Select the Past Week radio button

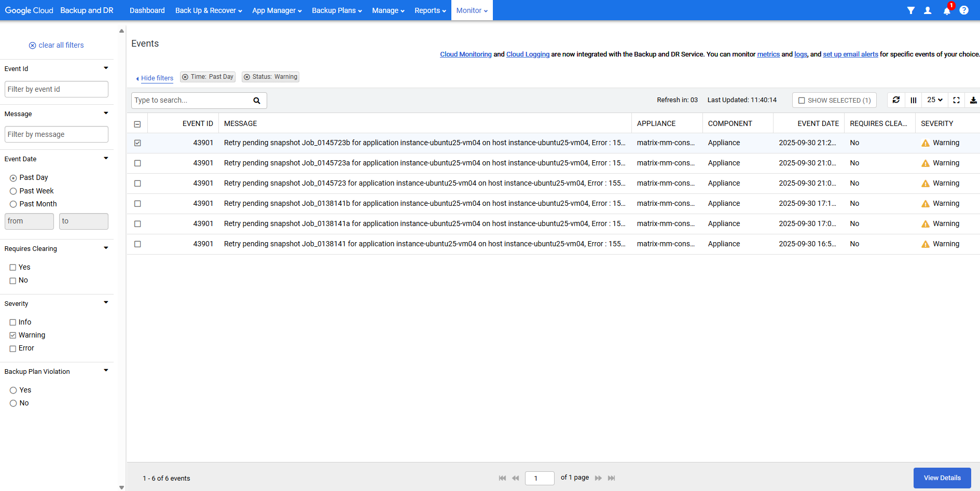pos(13,191)
